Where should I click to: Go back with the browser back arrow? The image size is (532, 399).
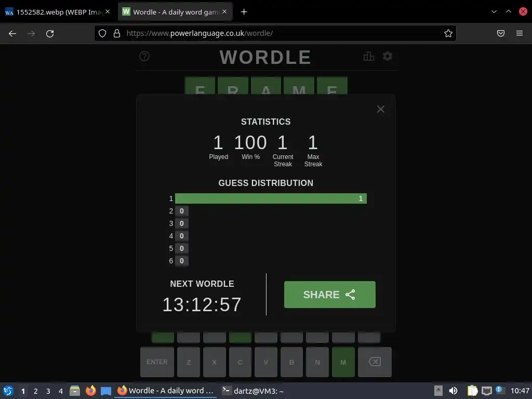(x=12, y=33)
